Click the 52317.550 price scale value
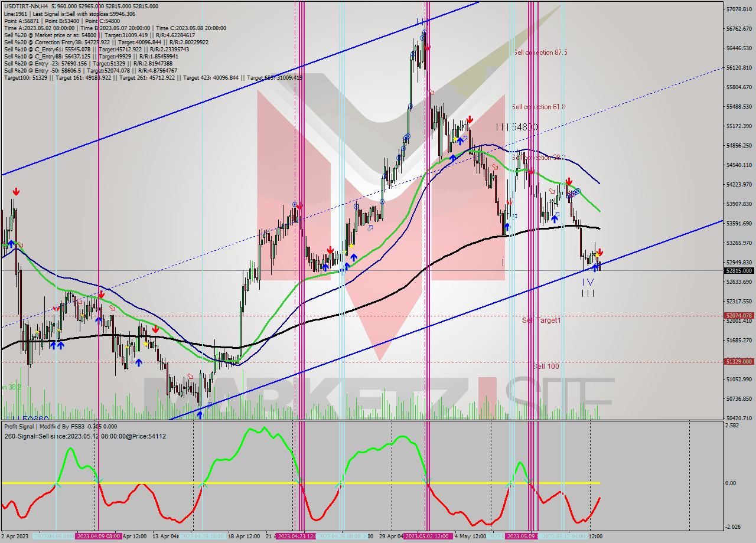 tap(739, 302)
